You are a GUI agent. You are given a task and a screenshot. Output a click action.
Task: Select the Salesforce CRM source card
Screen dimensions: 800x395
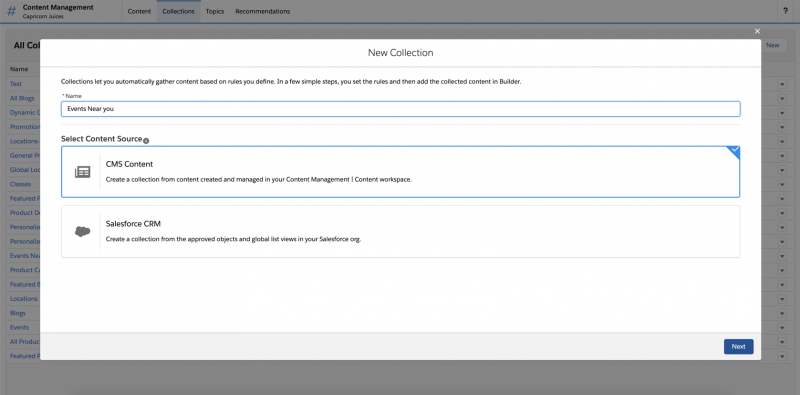401,231
